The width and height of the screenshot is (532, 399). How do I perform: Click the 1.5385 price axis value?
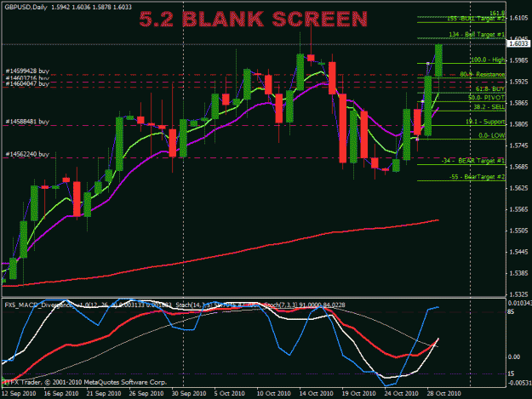(x=518, y=273)
